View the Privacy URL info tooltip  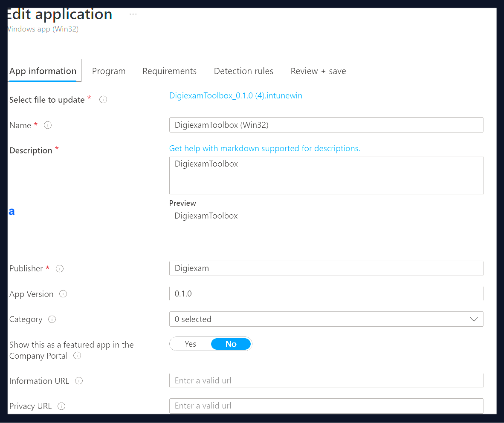pos(61,406)
